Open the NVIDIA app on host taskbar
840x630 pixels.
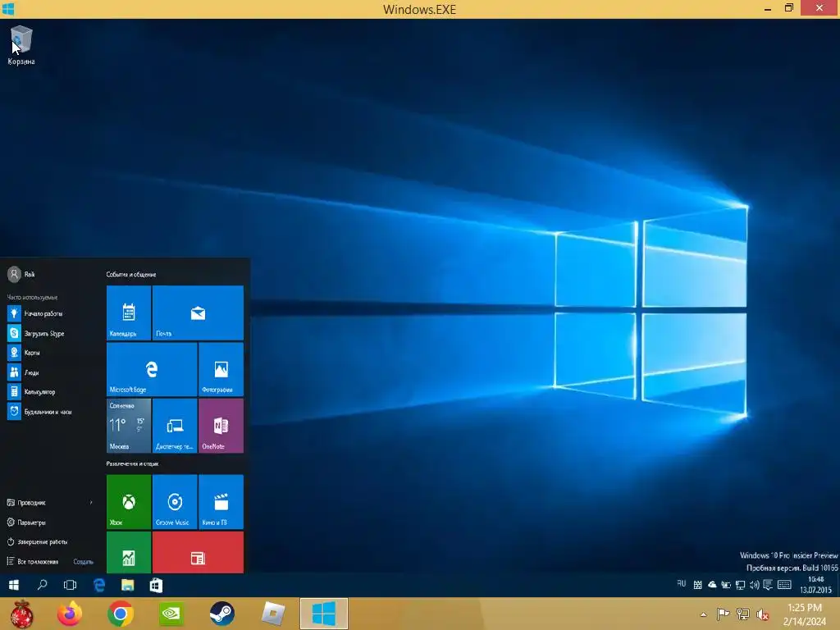[x=171, y=614]
